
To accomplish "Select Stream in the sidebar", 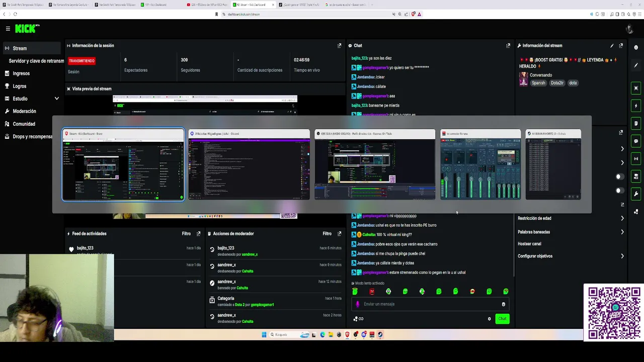I will [x=31, y=48].
